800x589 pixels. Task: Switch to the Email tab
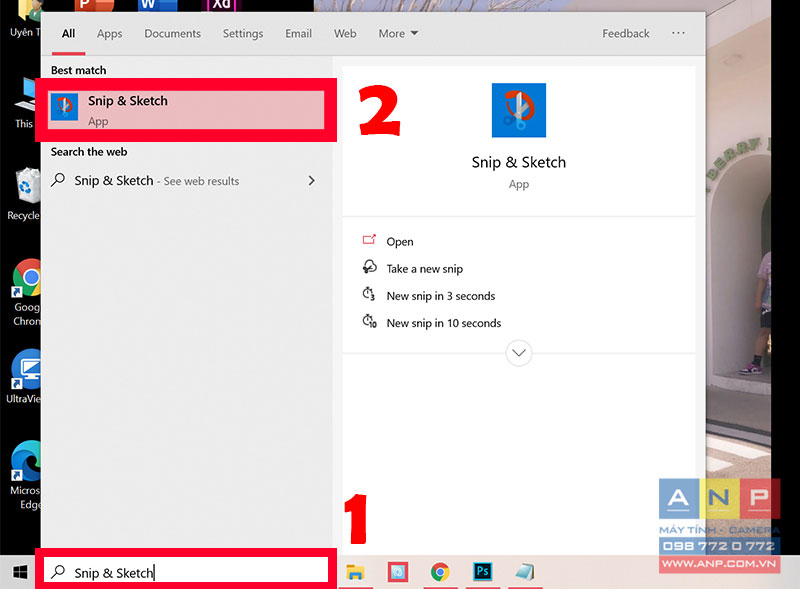(x=298, y=34)
